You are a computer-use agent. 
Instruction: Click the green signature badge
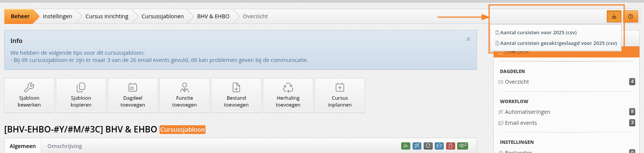[406, 146]
